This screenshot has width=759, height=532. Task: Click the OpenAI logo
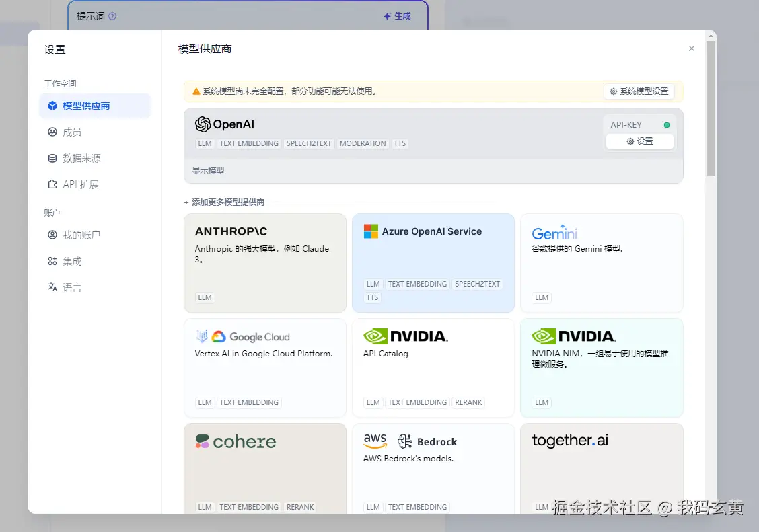(x=225, y=124)
